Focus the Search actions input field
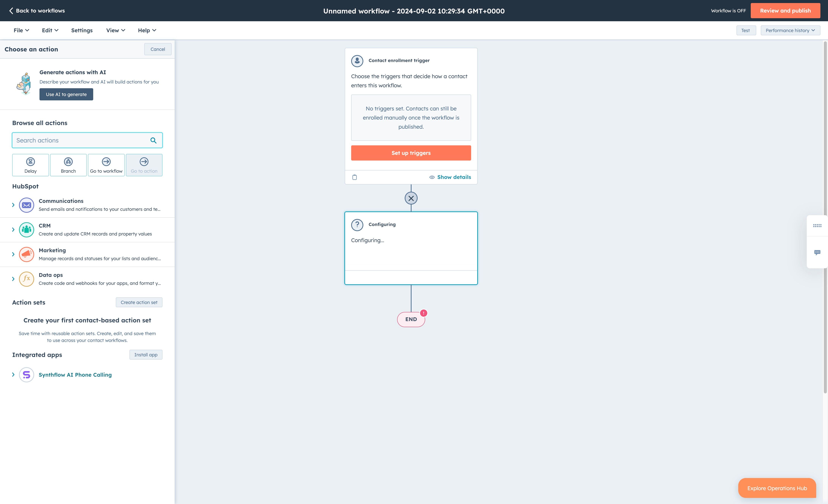This screenshot has width=828, height=504. point(81,140)
